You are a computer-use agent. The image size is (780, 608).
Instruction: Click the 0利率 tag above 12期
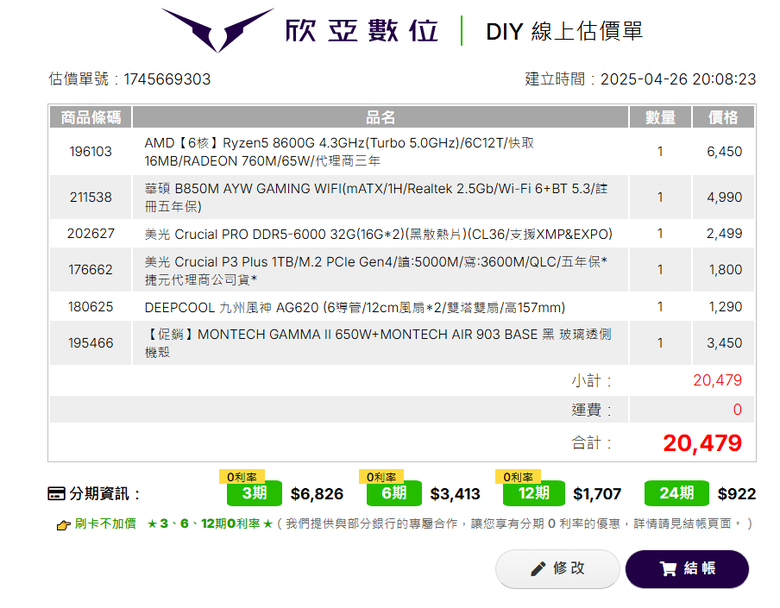[x=518, y=477]
